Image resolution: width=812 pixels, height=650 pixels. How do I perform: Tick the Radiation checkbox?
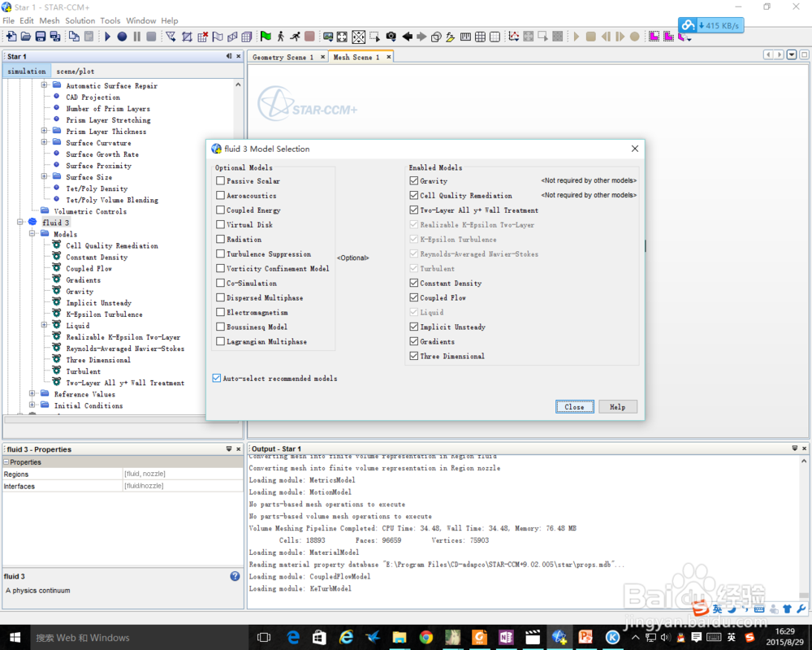221,238
